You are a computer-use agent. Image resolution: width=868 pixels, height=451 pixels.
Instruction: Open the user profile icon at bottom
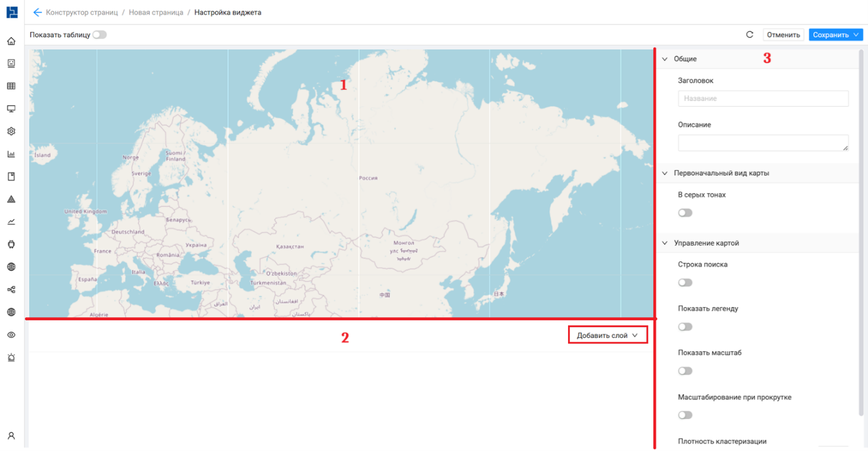click(11, 436)
